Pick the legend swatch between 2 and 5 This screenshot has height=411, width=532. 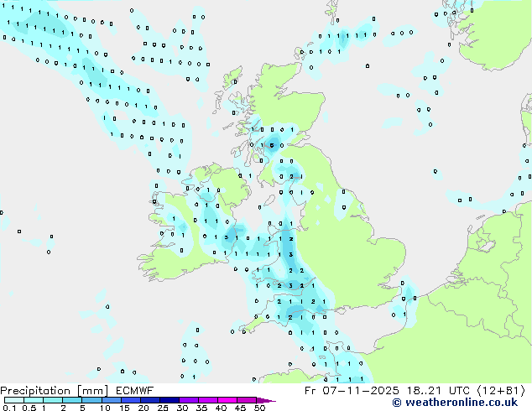point(72,400)
